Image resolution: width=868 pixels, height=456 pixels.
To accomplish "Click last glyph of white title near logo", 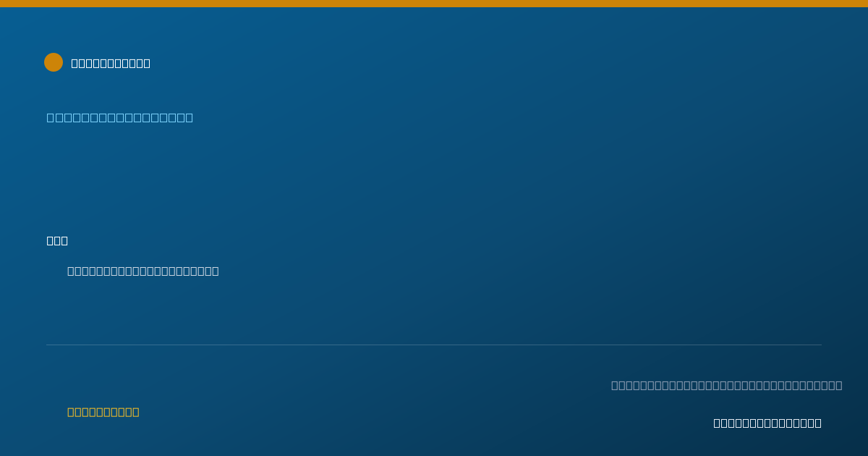I will point(147,63).
